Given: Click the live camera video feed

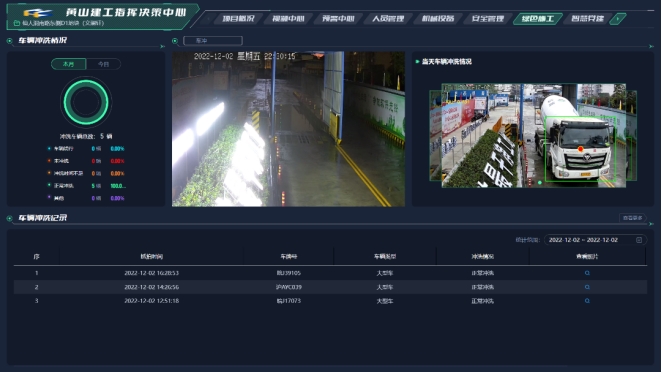Looking at the screenshot, I should [288, 129].
